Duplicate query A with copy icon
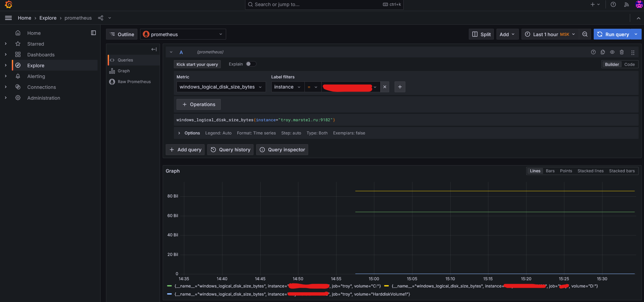Screen dimensions: 644x302 [603, 52]
